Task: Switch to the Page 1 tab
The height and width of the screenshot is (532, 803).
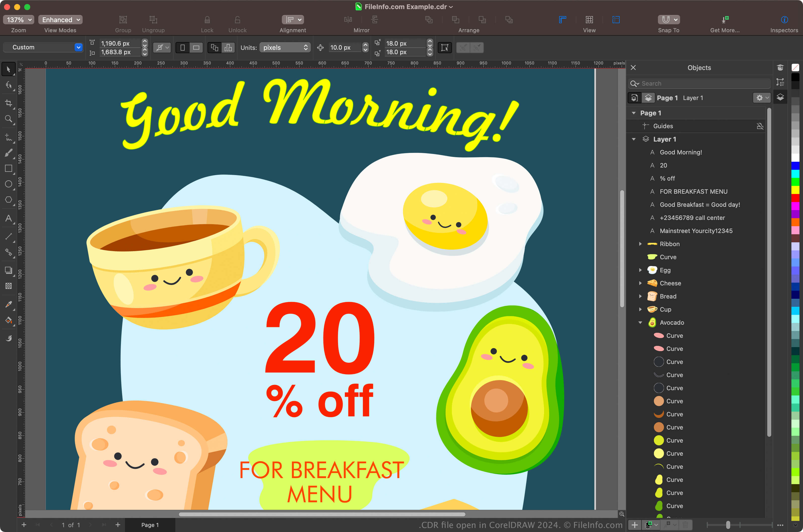Action: click(x=150, y=525)
